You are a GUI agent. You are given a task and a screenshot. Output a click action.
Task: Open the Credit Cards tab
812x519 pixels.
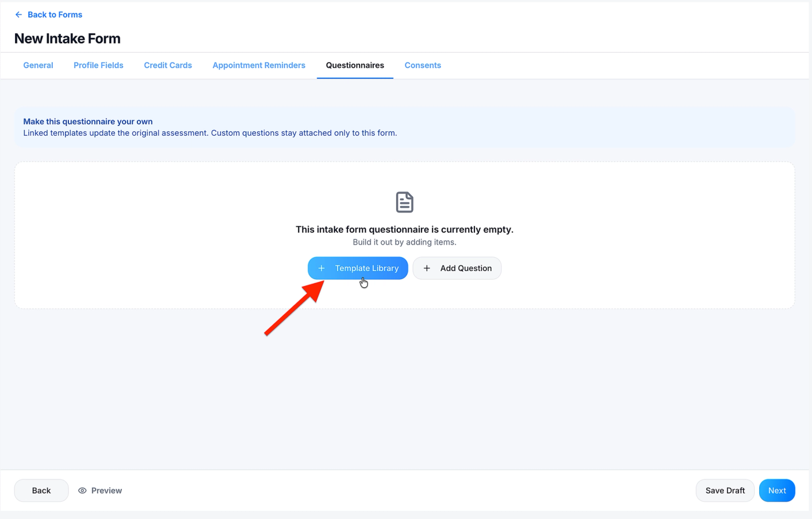point(168,66)
